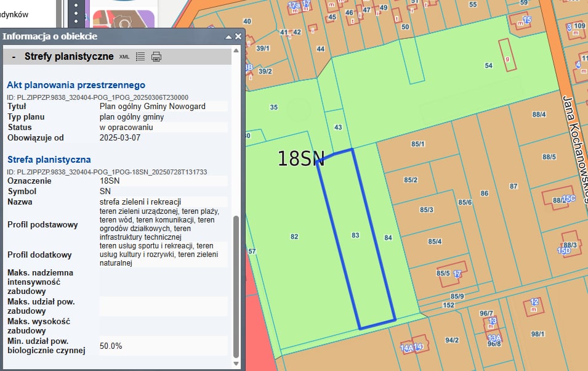Select the building numbered 17 on parcel 85/5
This screenshot has height=371, width=588.
point(456,273)
